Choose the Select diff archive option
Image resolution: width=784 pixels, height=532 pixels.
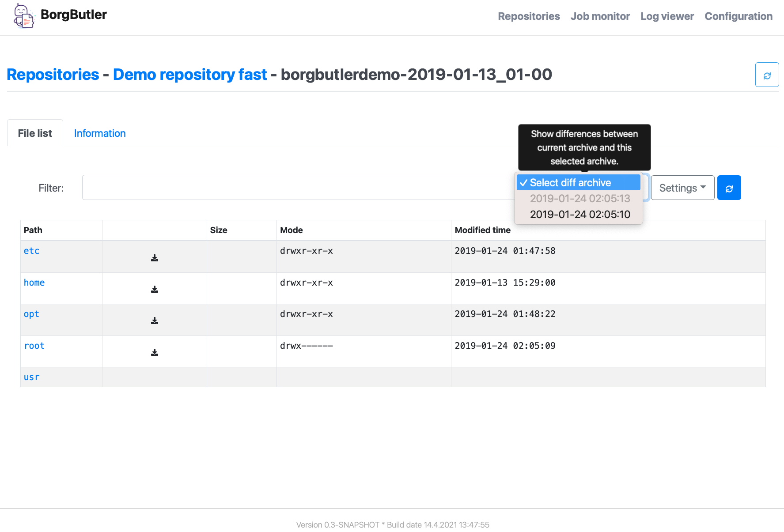coord(579,183)
